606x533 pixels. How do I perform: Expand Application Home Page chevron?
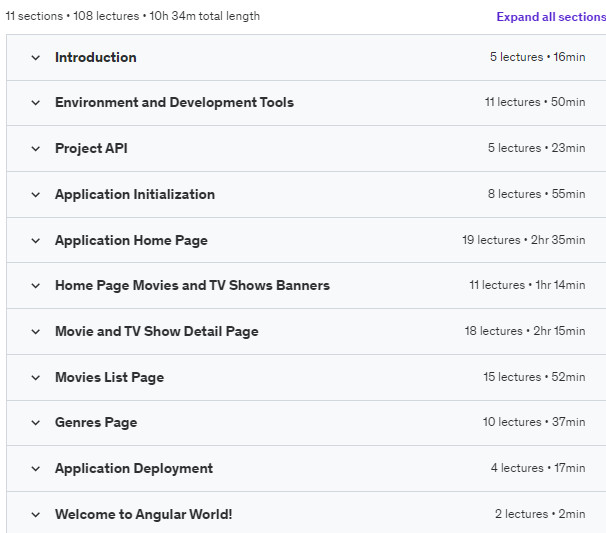tap(36, 241)
